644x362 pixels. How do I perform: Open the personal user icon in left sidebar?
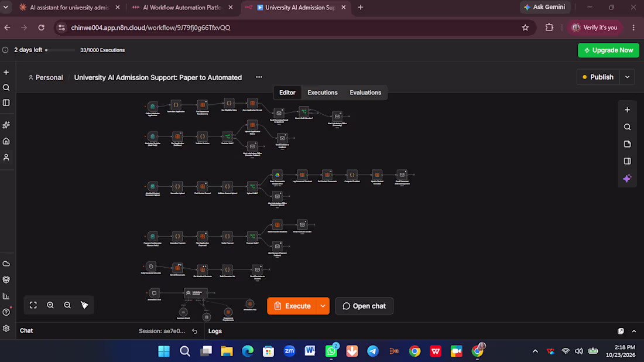coord(6,158)
